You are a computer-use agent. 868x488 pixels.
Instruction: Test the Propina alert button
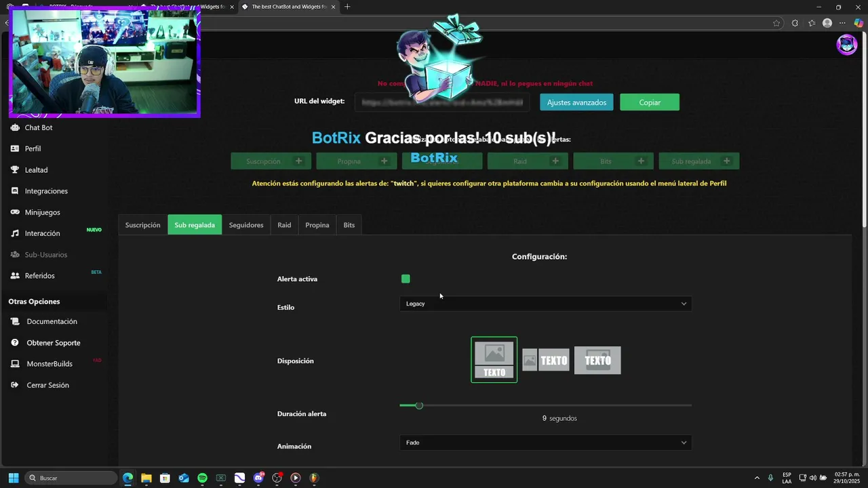(357, 161)
